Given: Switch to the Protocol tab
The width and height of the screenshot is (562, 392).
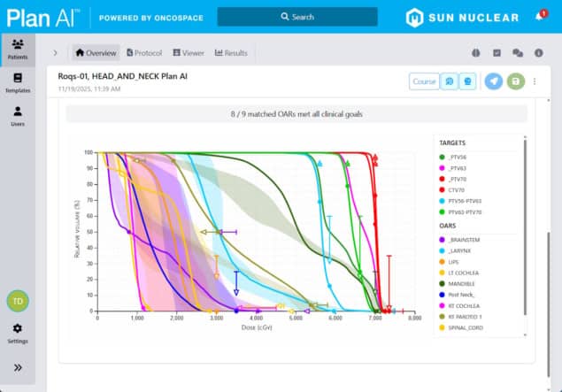Looking at the screenshot, I should click(x=144, y=53).
